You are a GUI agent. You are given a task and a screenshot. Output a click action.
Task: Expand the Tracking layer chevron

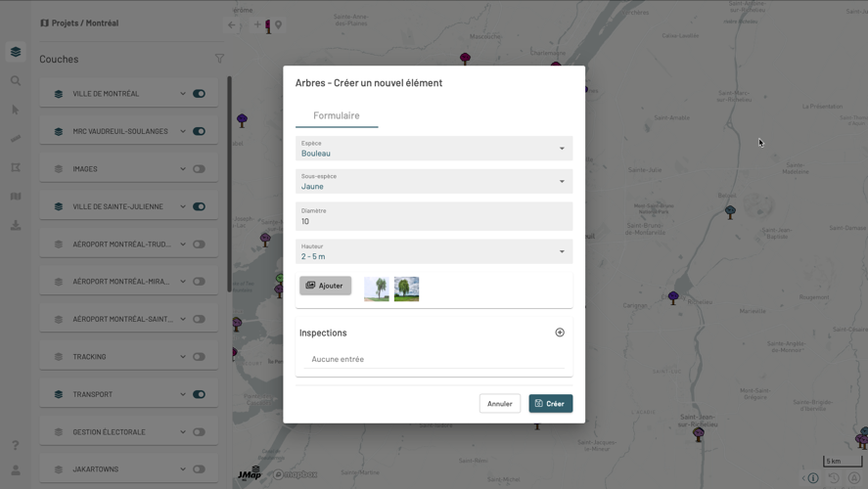[x=182, y=357]
